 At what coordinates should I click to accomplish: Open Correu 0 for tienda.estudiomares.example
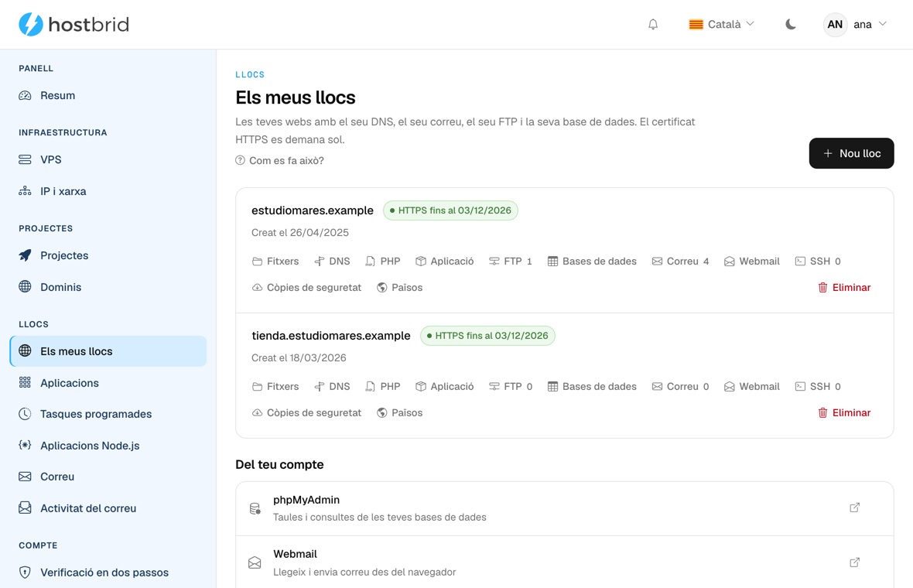(680, 387)
